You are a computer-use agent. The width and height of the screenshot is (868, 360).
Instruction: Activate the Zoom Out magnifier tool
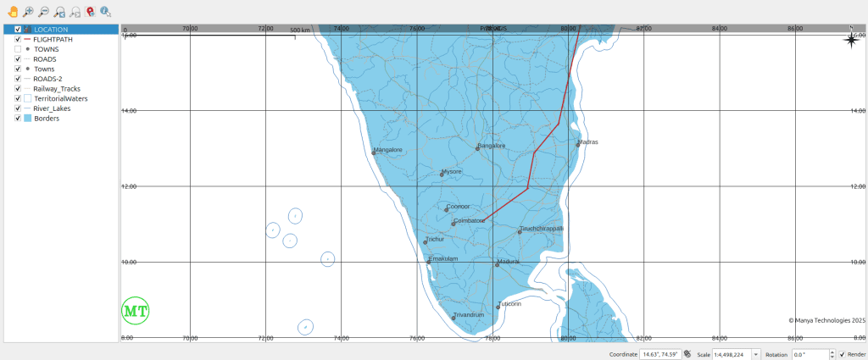pos(43,12)
